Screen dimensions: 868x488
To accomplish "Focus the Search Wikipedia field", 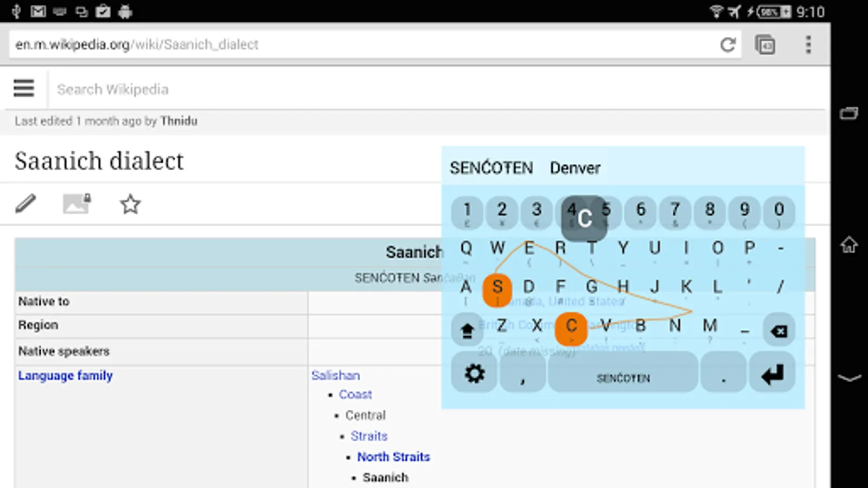I will (113, 89).
